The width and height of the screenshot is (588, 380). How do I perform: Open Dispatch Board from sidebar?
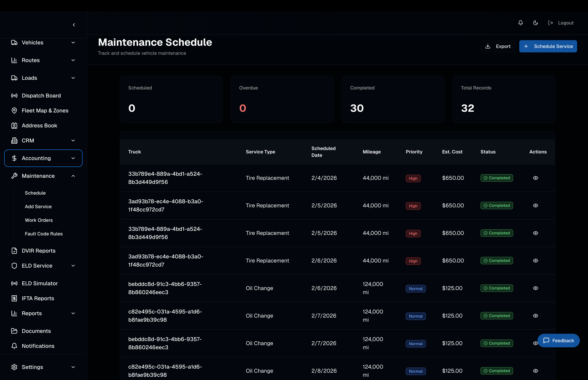point(41,95)
